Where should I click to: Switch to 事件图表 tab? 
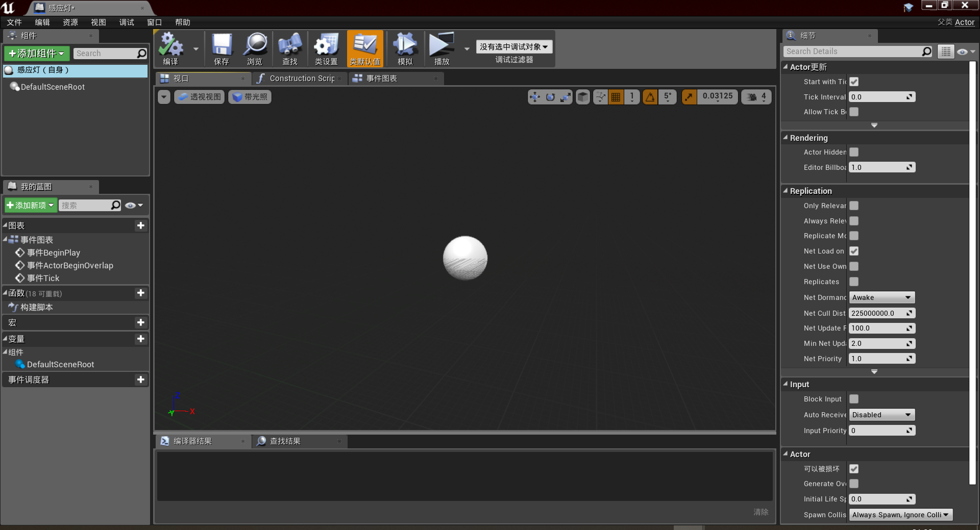pyautogui.click(x=395, y=79)
